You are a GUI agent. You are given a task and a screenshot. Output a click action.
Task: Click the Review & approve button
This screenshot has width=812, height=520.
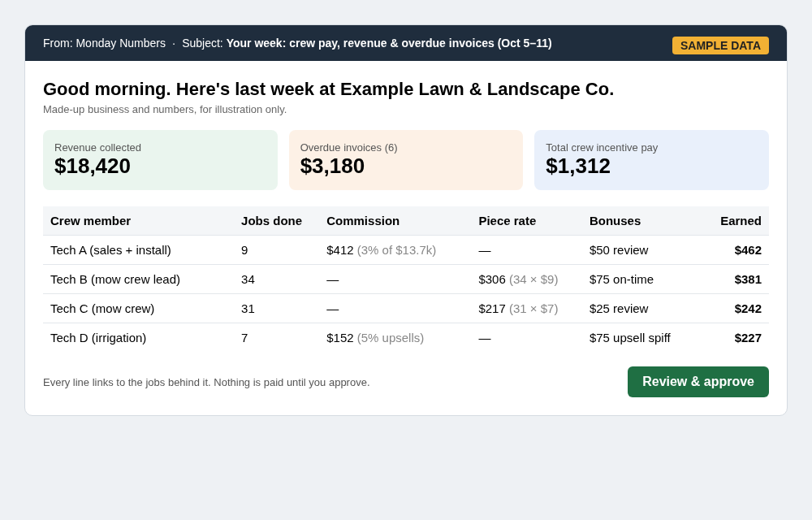(x=698, y=382)
